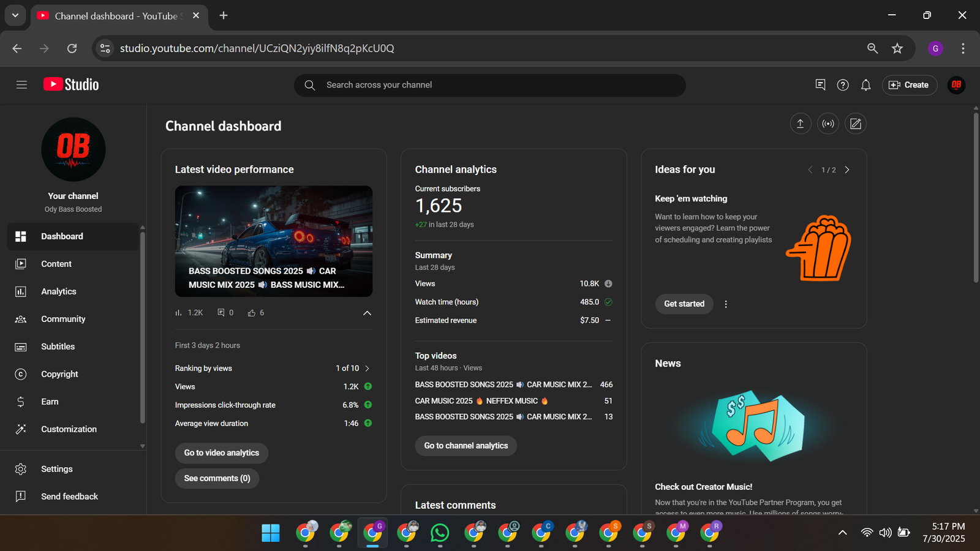Click the upload videos arrow icon

800,124
